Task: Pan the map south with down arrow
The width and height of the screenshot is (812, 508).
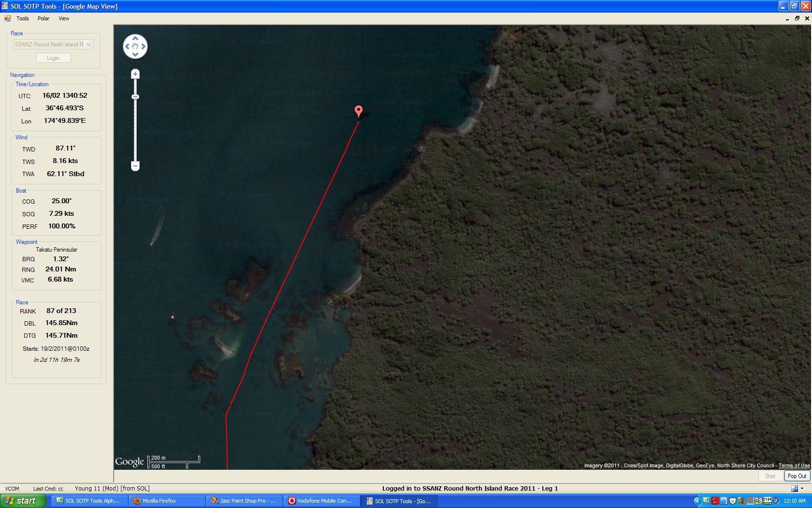Action: (135, 55)
